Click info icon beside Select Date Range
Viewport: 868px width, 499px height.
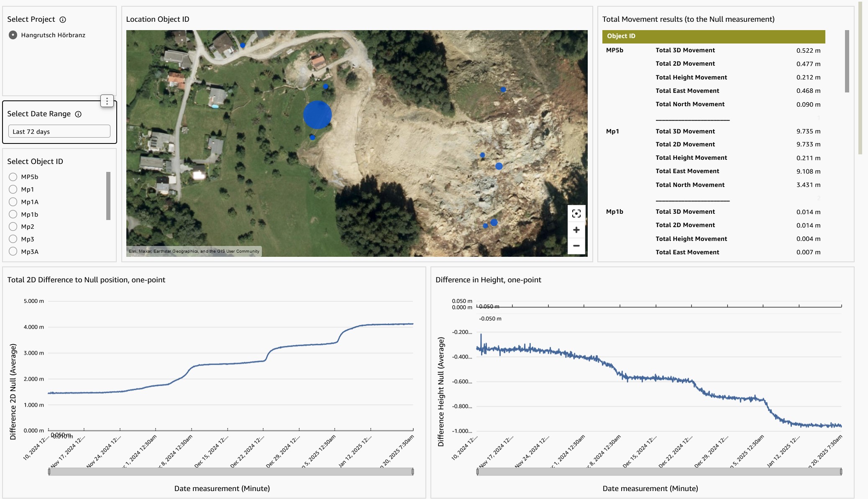(x=78, y=114)
